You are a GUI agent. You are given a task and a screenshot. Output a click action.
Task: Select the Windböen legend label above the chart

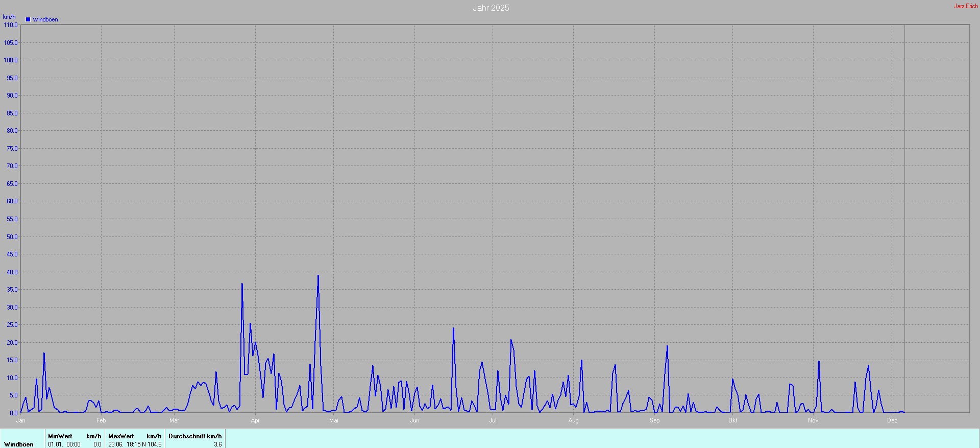pos(45,19)
